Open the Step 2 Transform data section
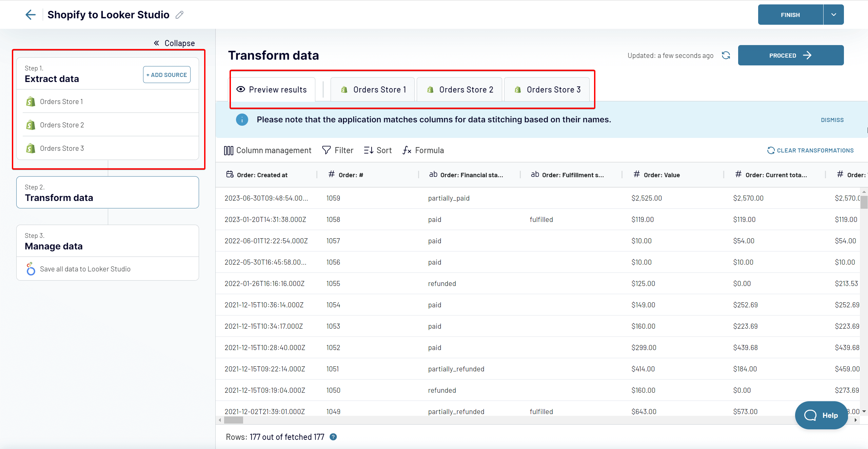The height and width of the screenshot is (449, 868). 107,192
